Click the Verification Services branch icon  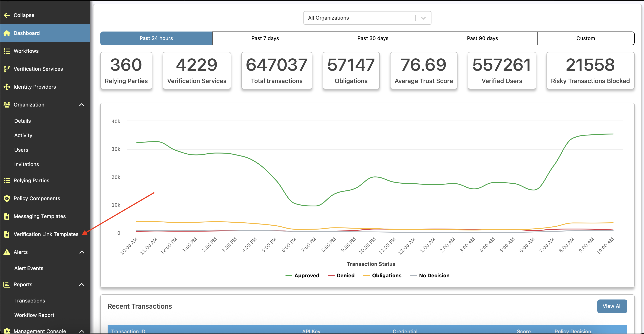[7, 69]
